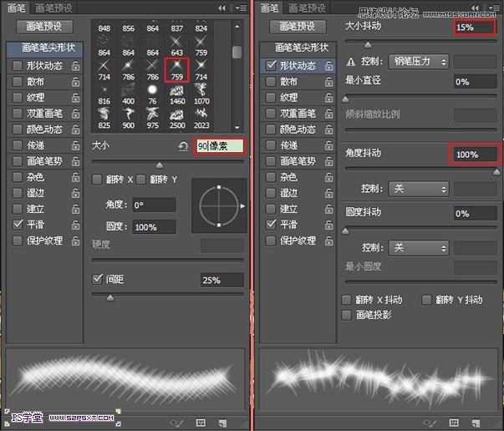Click scroll-down arrow of brush tip list

tap(237, 128)
